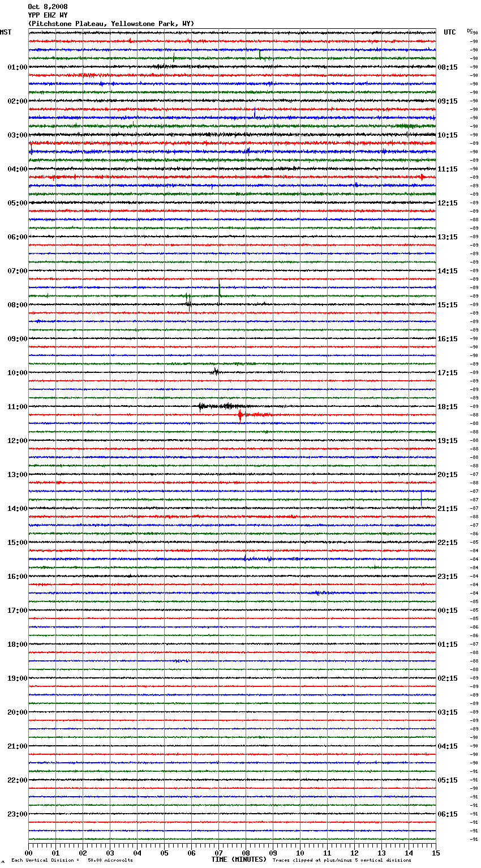Click the 08:15 UTC time label

(x=448, y=67)
